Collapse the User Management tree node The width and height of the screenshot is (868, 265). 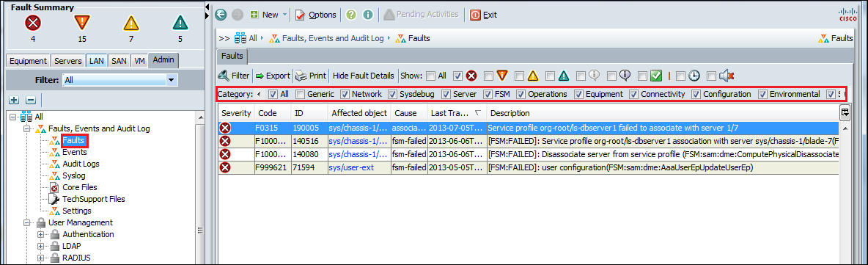point(26,223)
